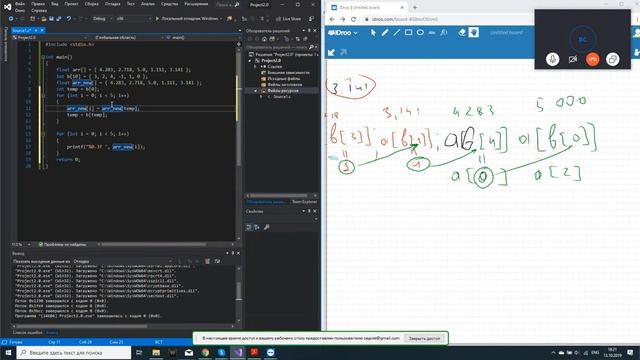Open the Проект menu
The image size is (640, 360).
point(71,4)
